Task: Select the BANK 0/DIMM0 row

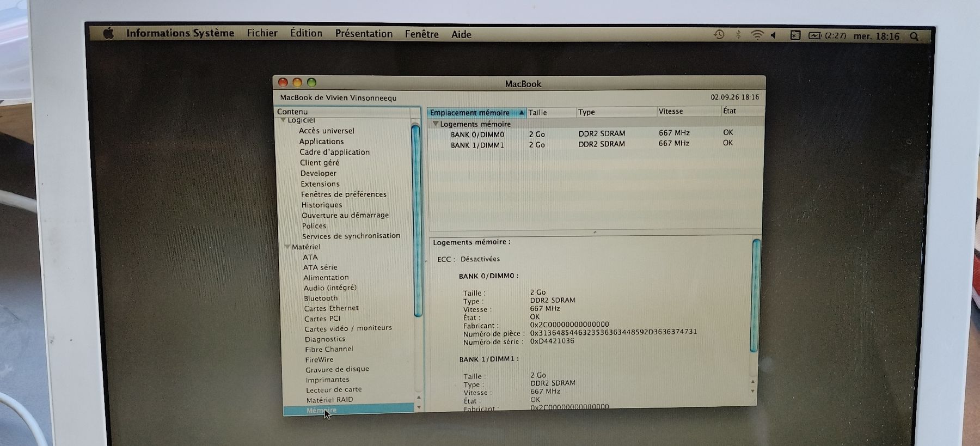Action: (595, 133)
